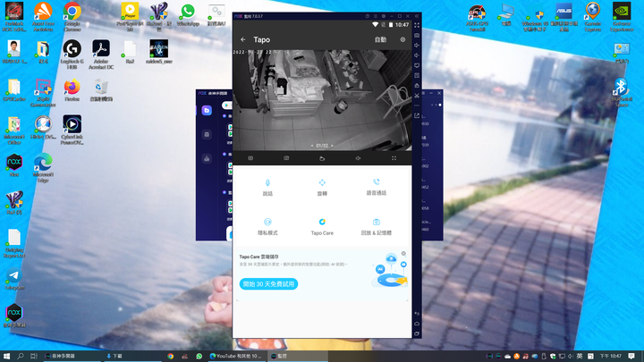Mute the camera audio speaker icon

(358, 158)
